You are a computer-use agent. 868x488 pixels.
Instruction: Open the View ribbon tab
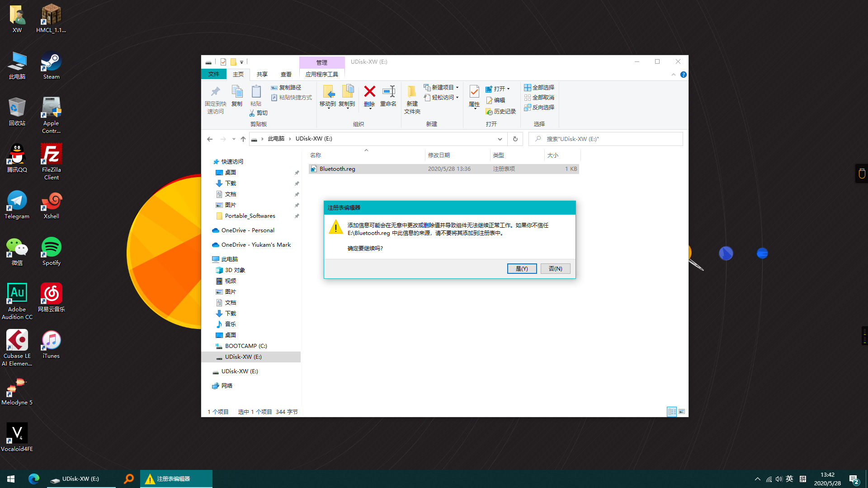tap(286, 75)
